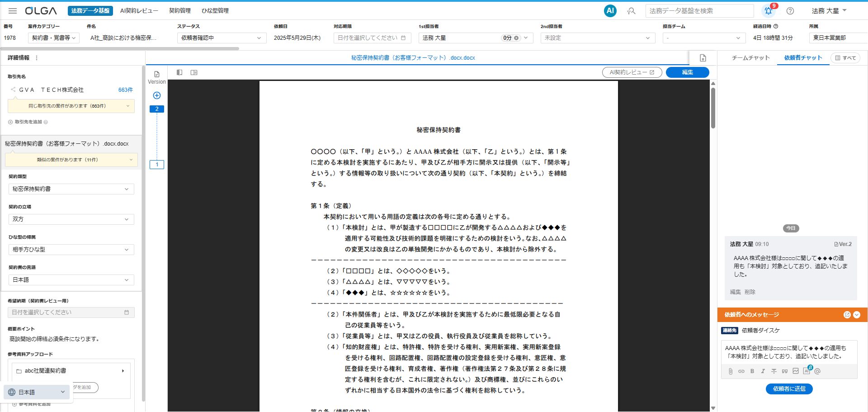Screen dimensions: 868x412
Task: Switch to the AI契約レビュー nav tab
Action: 139,11
